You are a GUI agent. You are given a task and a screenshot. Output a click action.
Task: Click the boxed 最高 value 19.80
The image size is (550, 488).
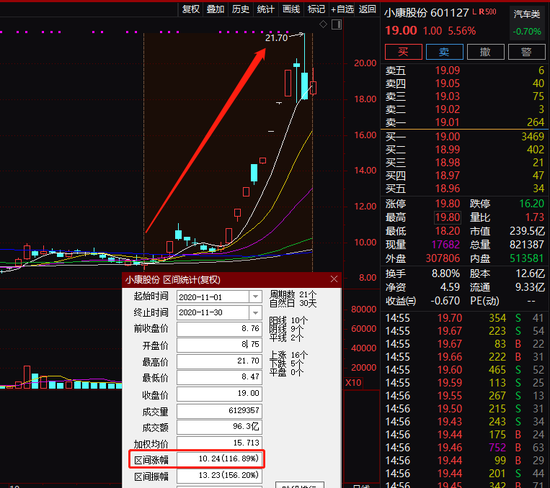tap(447, 217)
